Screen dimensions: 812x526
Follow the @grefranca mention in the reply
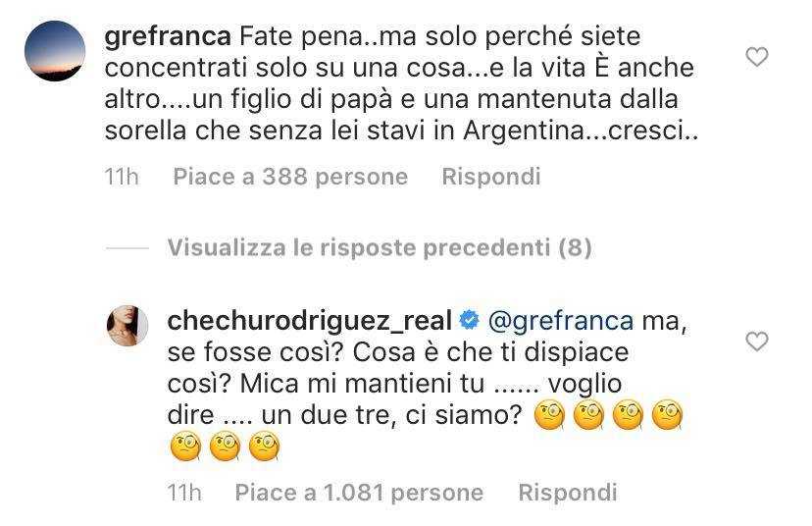click(x=560, y=320)
